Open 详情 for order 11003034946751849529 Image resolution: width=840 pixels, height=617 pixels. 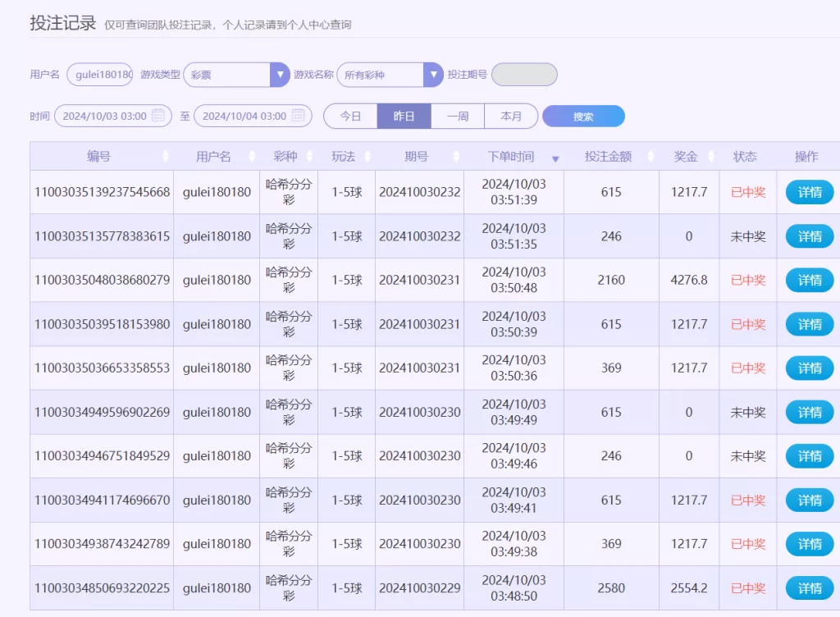tap(810, 456)
